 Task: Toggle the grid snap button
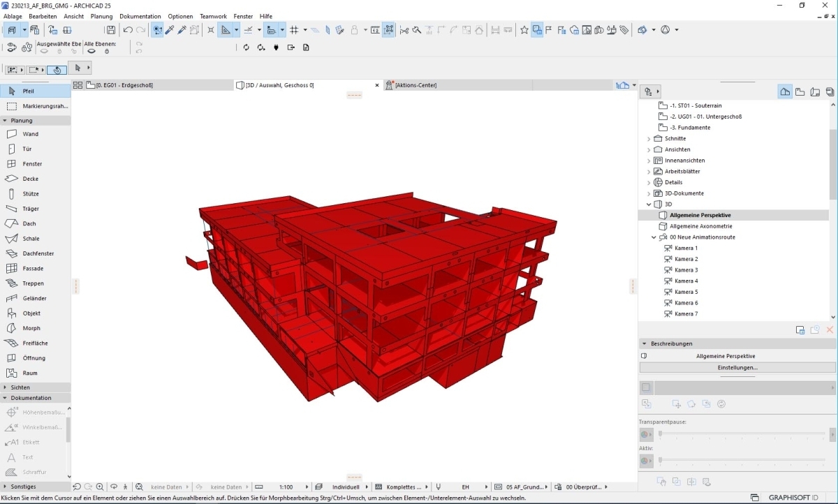coord(294,30)
